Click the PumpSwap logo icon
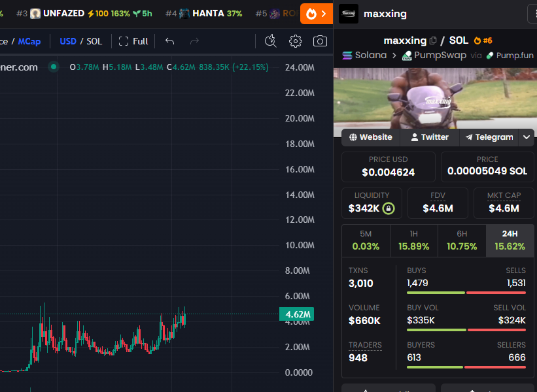Image resolution: width=537 pixels, height=392 pixels. pyautogui.click(x=407, y=56)
